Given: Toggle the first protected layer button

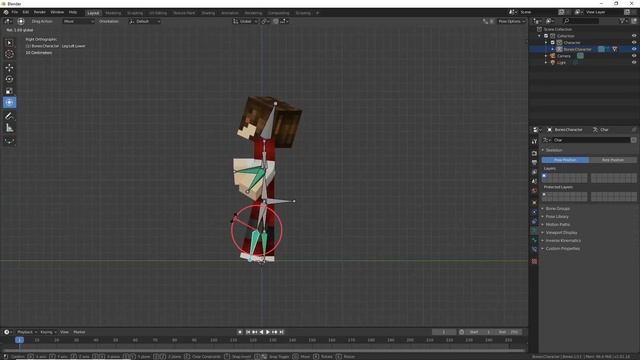Looking at the screenshot, I should 544,195.
